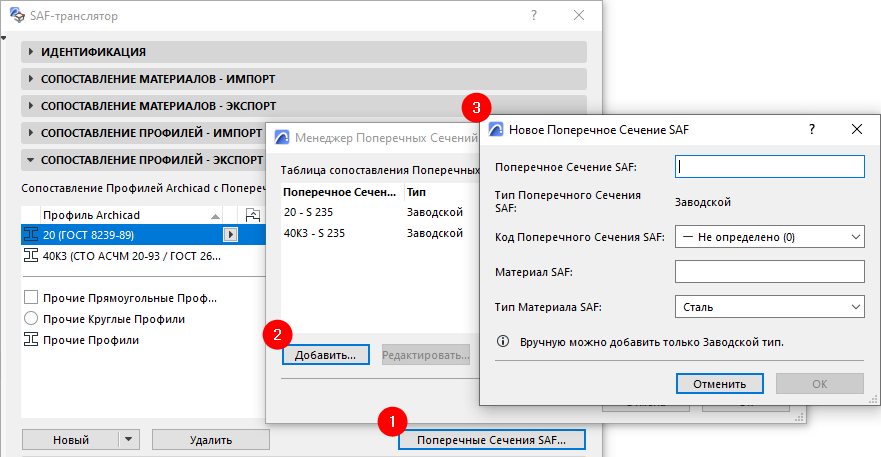Image resolution: width=881 pixels, height=457 pixels.
Task: Expand СОПОСТАВЛЕНИЕ ПРОФИЛЕЙ - ИМПОРТ section
Action: (143, 133)
